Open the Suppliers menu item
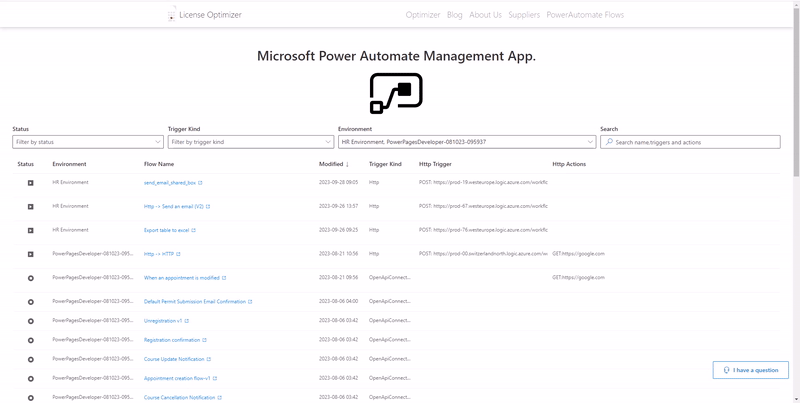800x403 pixels. click(x=524, y=15)
